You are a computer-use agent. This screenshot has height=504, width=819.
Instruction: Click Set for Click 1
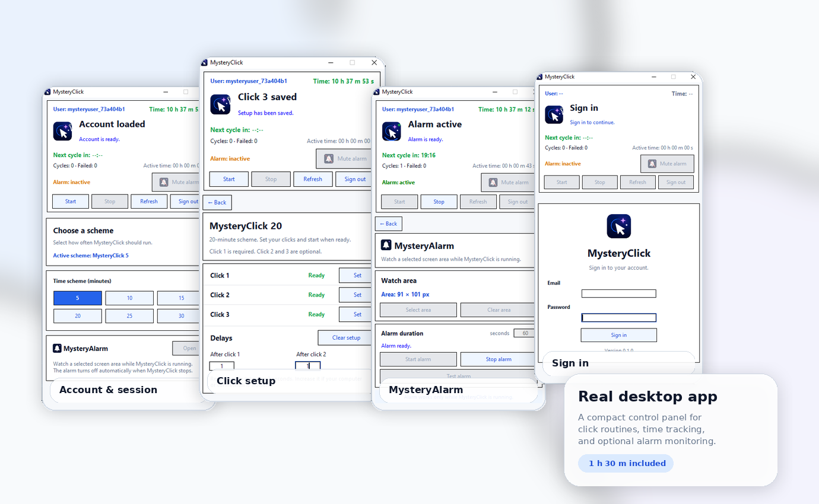[356, 275]
